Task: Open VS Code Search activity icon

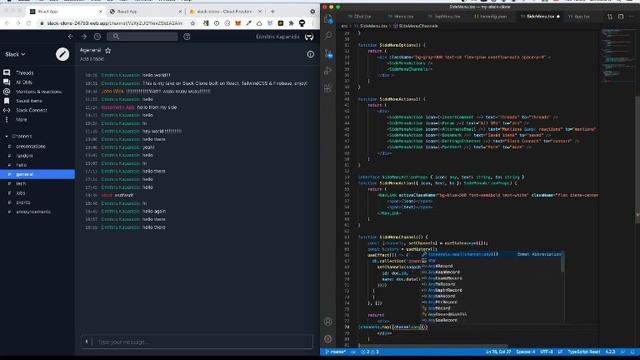Action: click(328, 36)
